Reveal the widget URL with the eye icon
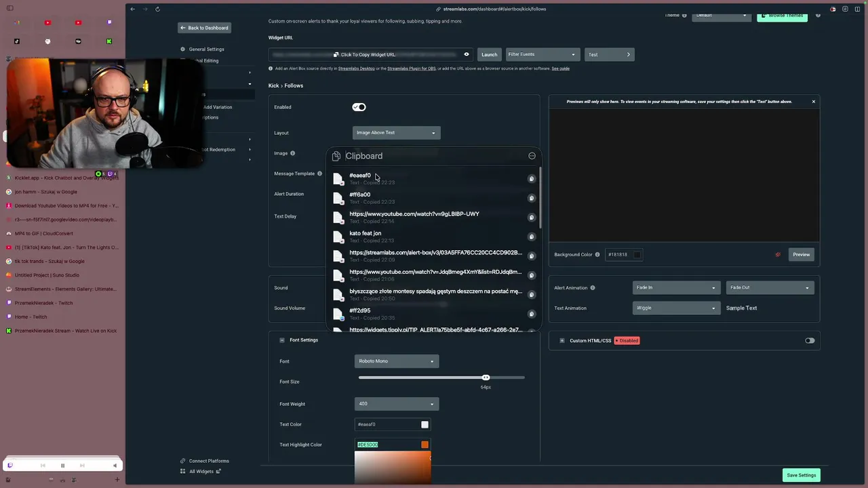The image size is (868, 488). click(x=466, y=54)
